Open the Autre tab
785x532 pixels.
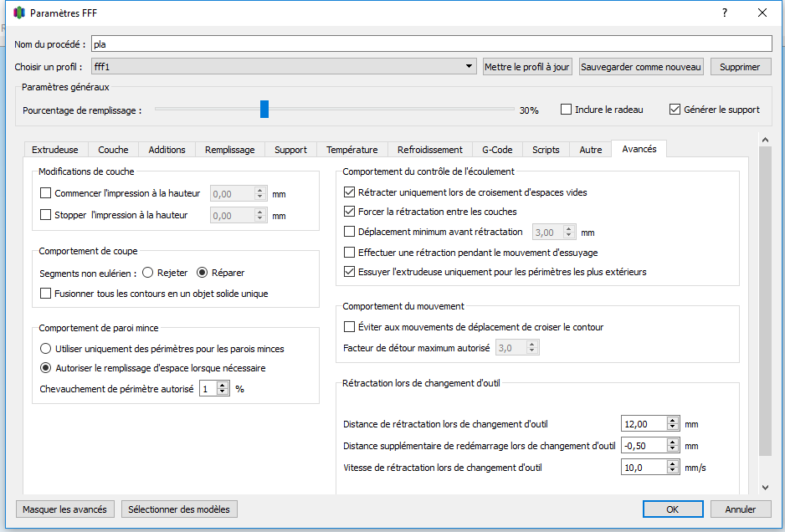[591, 150]
